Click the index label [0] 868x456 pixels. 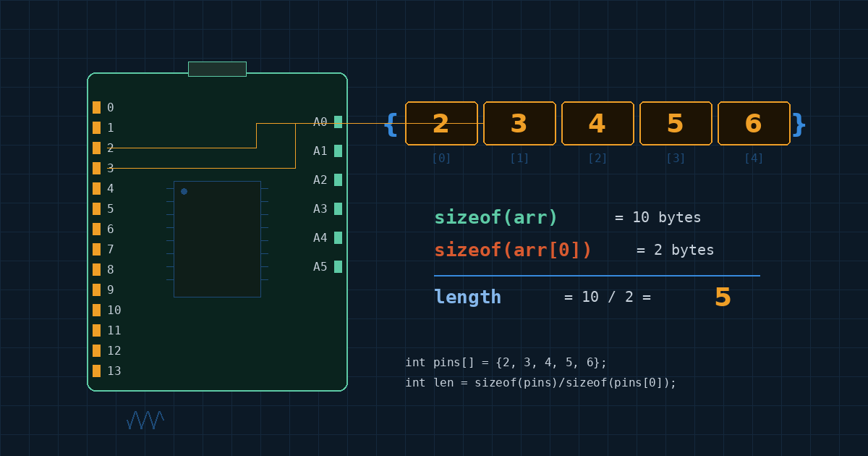[441, 158]
